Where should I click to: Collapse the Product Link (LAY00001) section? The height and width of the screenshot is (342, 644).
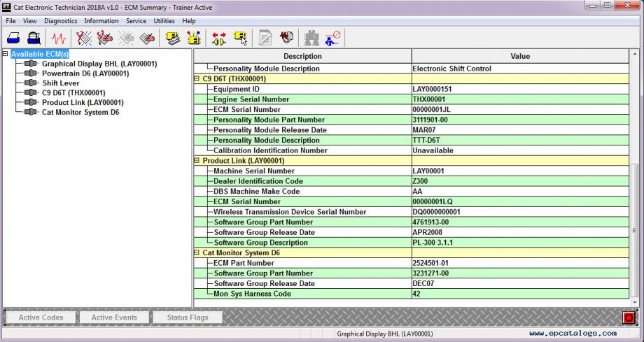(x=197, y=161)
